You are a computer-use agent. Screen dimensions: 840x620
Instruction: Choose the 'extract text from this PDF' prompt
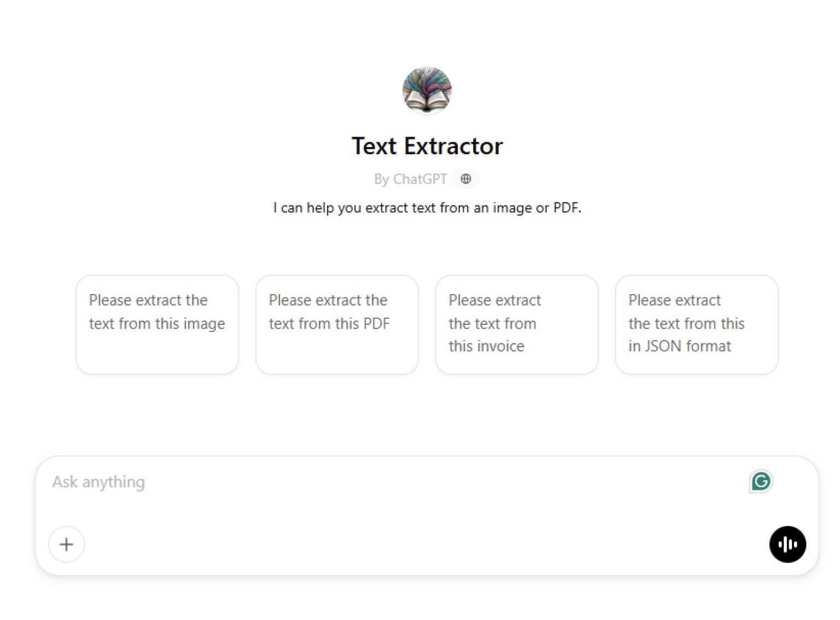pyautogui.click(x=336, y=324)
